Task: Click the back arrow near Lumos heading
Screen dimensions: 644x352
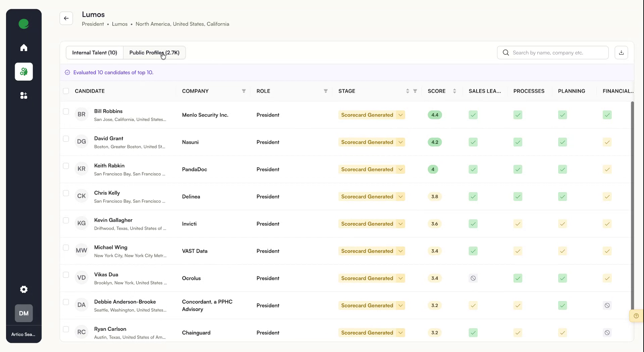Action: coord(66,18)
